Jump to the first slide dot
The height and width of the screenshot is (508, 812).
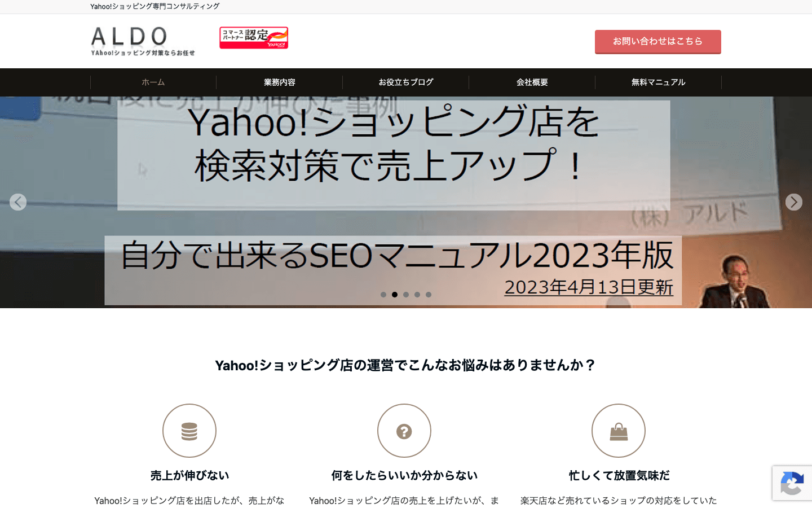tap(383, 295)
